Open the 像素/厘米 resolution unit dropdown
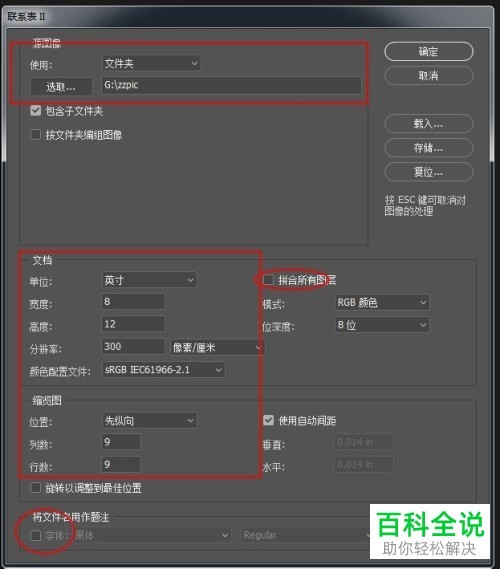 [217, 347]
